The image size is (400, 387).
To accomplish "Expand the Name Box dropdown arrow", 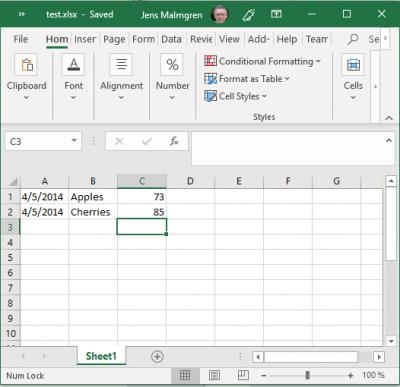I will coord(74,141).
